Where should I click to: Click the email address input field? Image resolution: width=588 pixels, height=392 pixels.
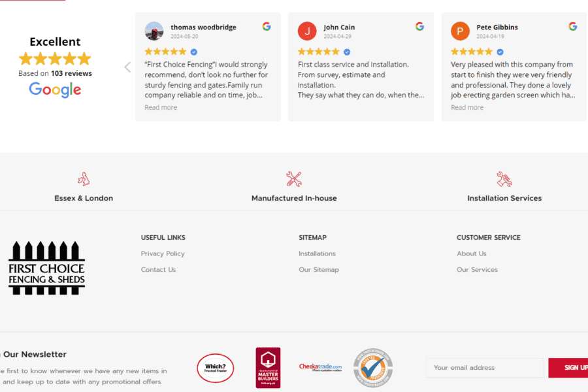pos(484,368)
